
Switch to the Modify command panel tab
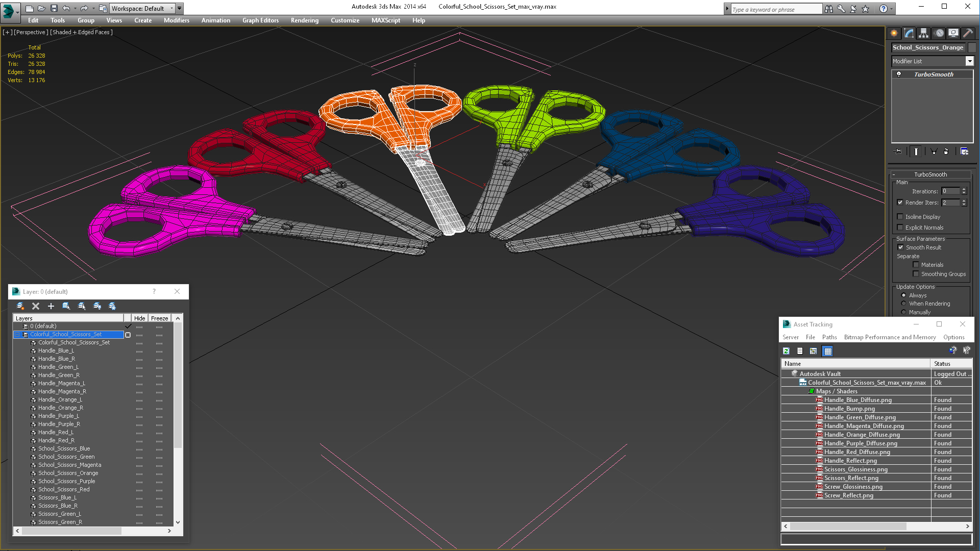click(x=909, y=33)
